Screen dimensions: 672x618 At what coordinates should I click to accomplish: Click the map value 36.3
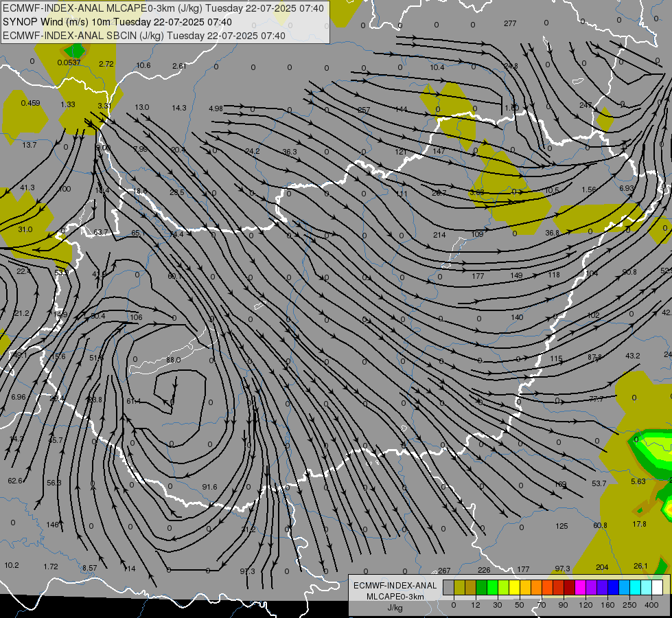[290, 152]
